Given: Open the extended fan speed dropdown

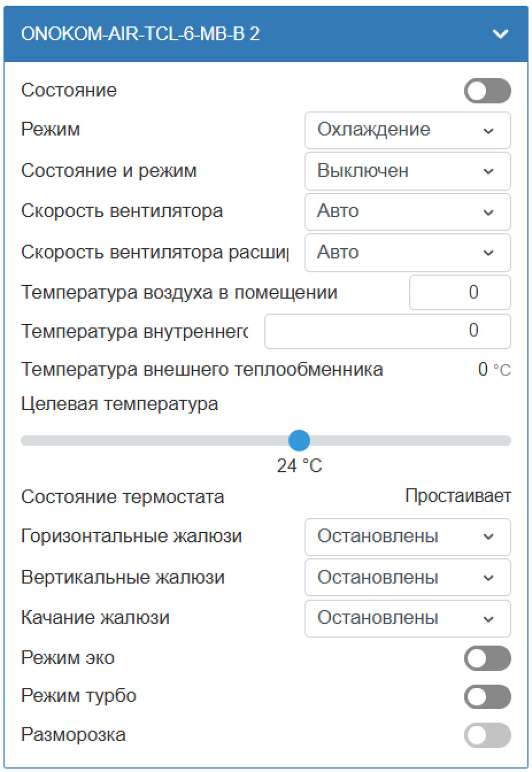Looking at the screenshot, I should click(x=407, y=253).
